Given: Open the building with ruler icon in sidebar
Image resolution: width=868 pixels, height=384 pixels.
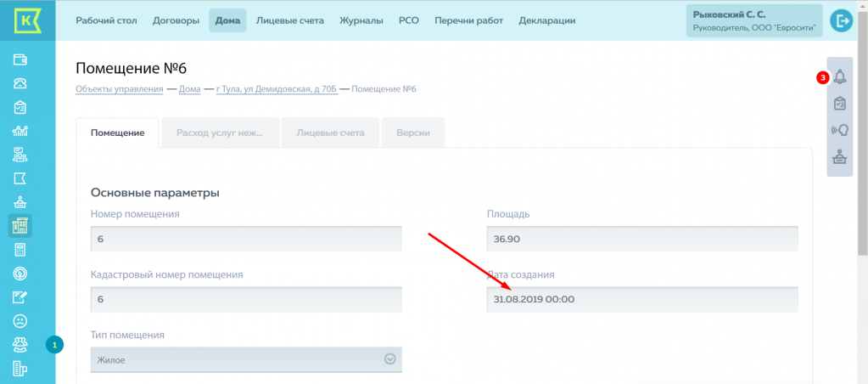Looking at the screenshot, I should [x=20, y=368].
